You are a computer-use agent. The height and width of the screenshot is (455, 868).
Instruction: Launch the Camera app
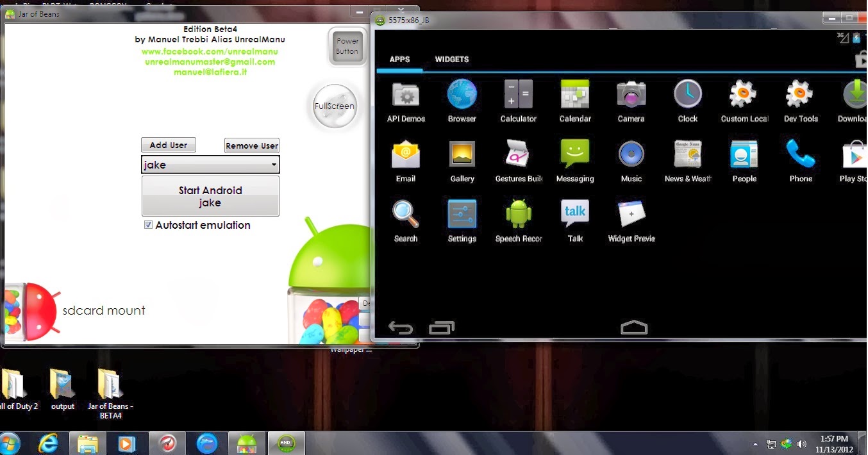pos(631,101)
